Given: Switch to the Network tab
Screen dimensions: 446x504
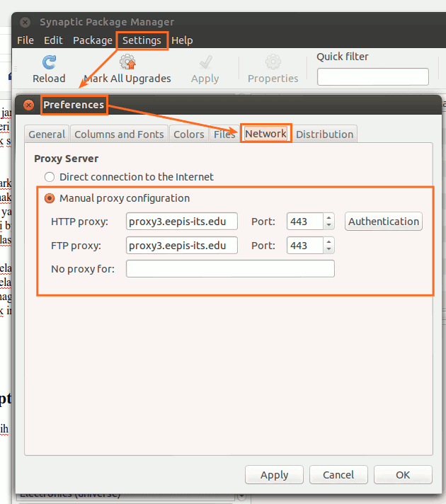Looking at the screenshot, I should 265,133.
